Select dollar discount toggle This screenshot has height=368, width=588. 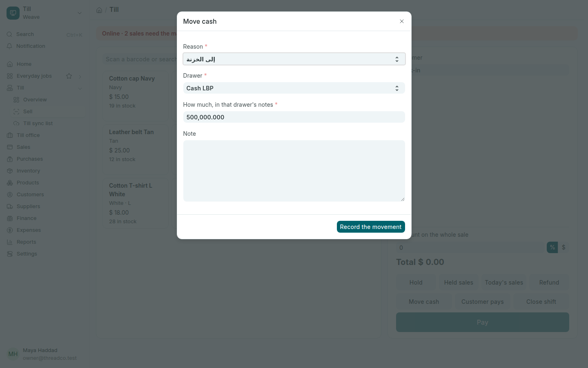click(563, 247)
